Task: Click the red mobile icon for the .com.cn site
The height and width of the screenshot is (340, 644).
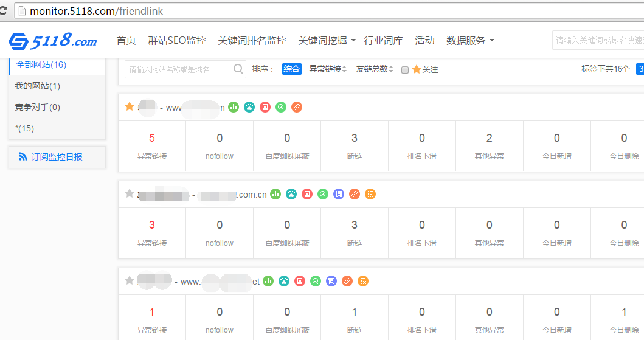Action: (307, 194)
